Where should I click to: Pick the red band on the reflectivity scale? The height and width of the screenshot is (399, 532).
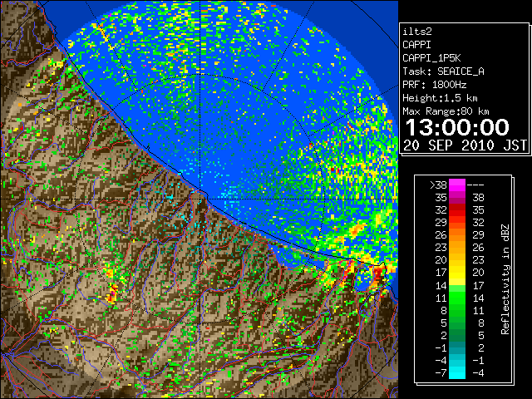tap(457, 210)
